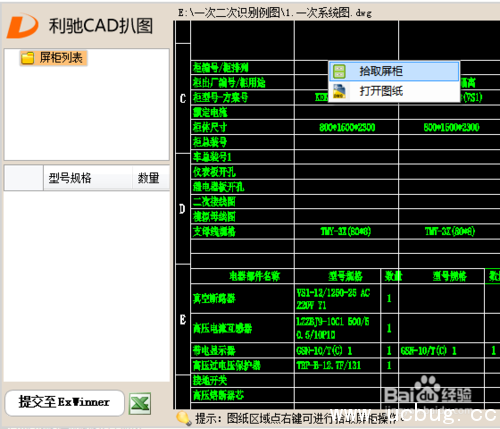Click the 柜型号-方案号 row label

click(220, 97)
